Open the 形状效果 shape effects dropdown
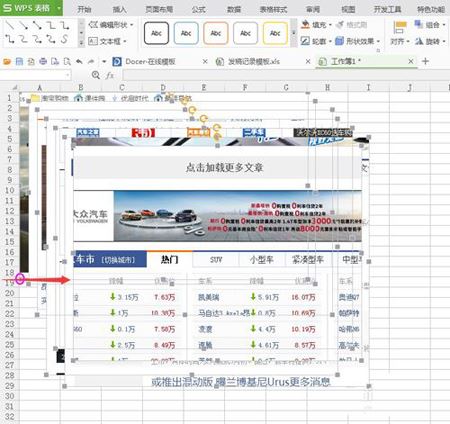Screen dimensions: 450x424 (358, 41)
